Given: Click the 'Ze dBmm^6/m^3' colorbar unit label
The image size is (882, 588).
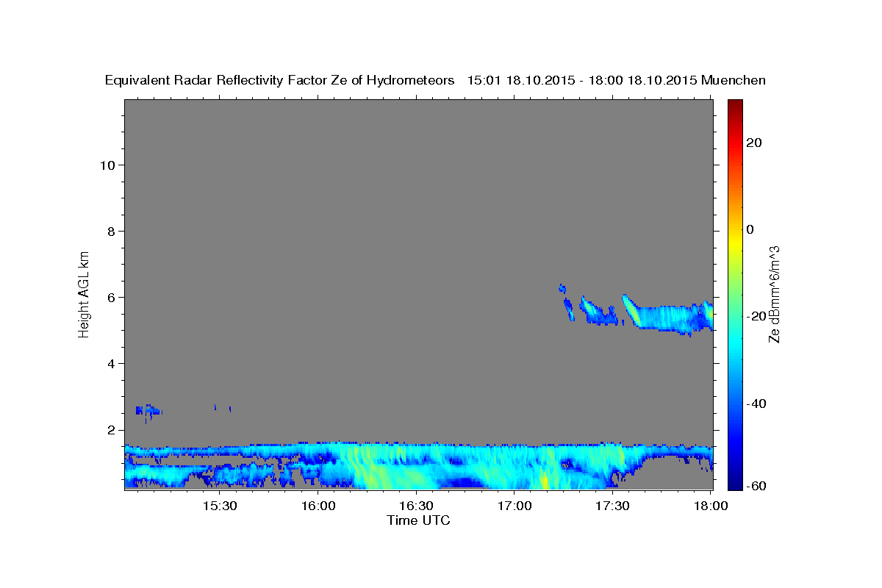Looking at the screenshot, I should coord(774,294).
